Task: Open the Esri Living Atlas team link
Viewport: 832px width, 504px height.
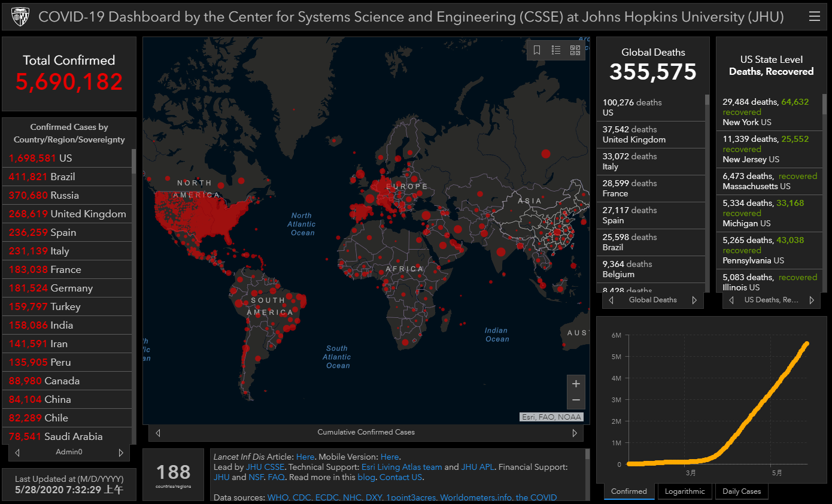Action: 402,467
